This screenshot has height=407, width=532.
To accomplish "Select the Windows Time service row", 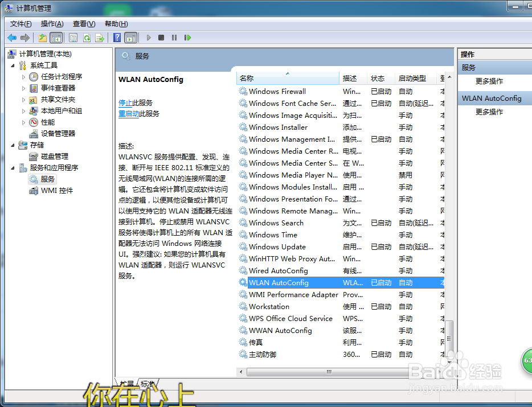I will click(x=341, y=235).
